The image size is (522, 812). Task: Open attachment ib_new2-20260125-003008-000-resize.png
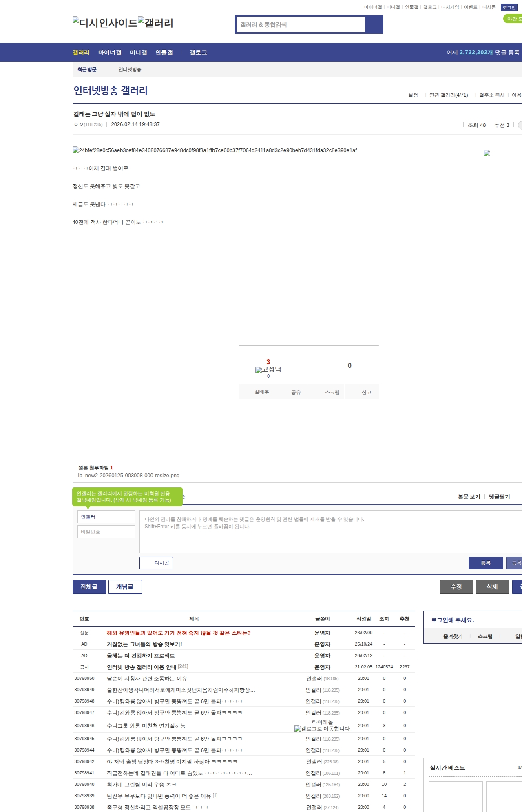129,476
